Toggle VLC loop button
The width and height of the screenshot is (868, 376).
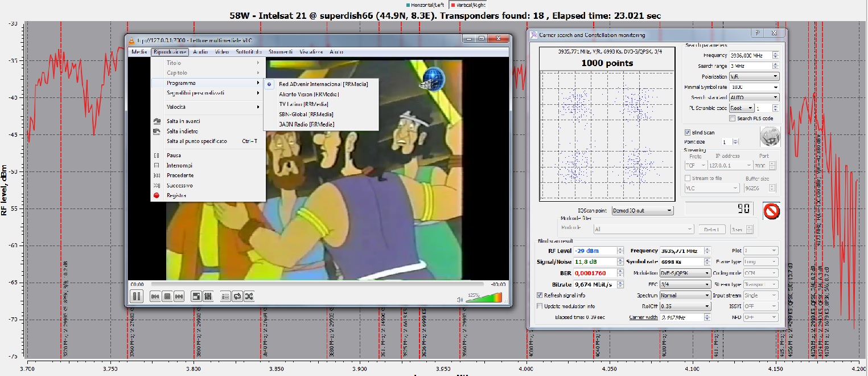tap(237, 296)
